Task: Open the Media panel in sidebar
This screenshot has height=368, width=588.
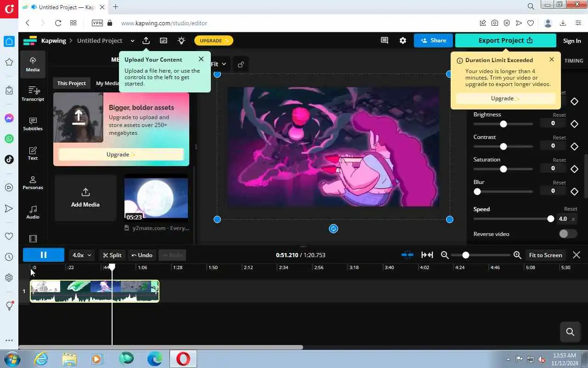Action: coord(33,64)
